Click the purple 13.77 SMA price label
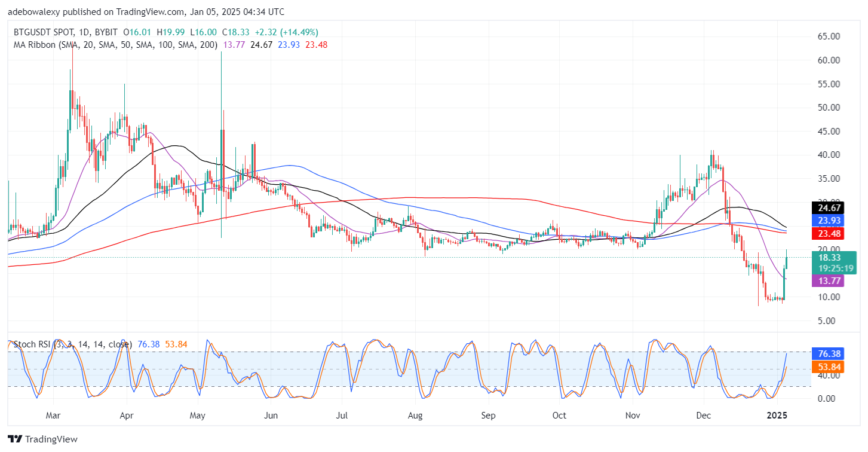The width and height of the screenshot is (868, 452). [x=827, y=280]
